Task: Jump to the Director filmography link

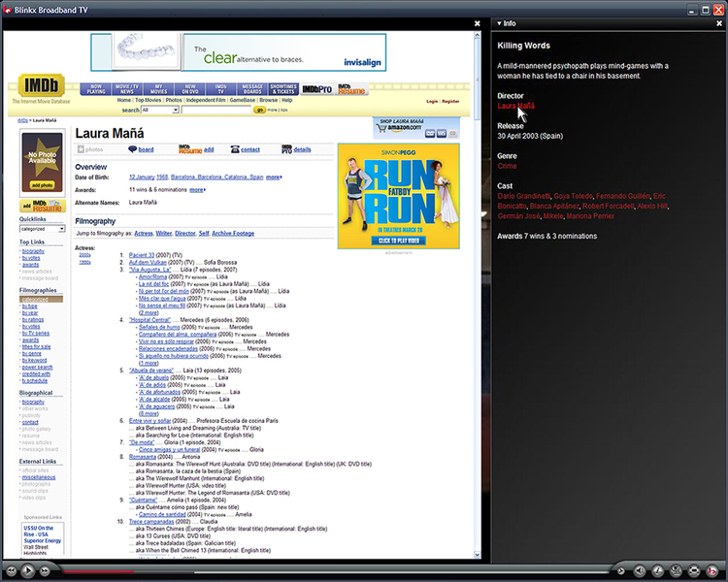Action: coord(185,234)
